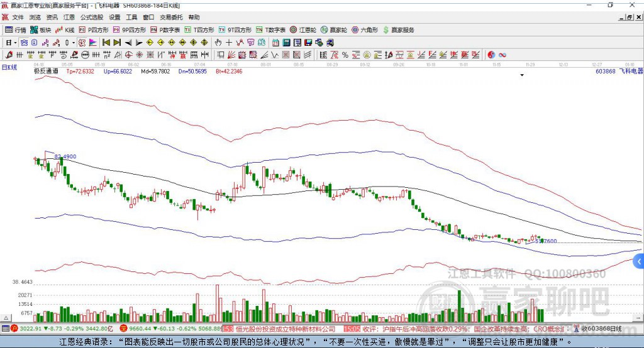Open the 帮助 menu
The width and height of the screenshot is (644, 348).
point(194,17)
